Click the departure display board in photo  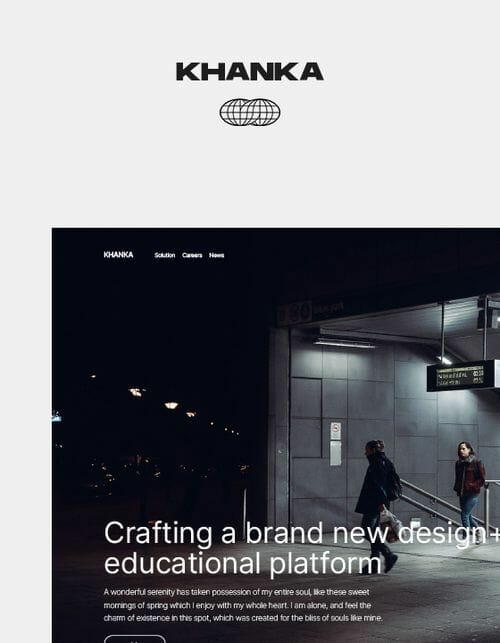pos(462,376)
